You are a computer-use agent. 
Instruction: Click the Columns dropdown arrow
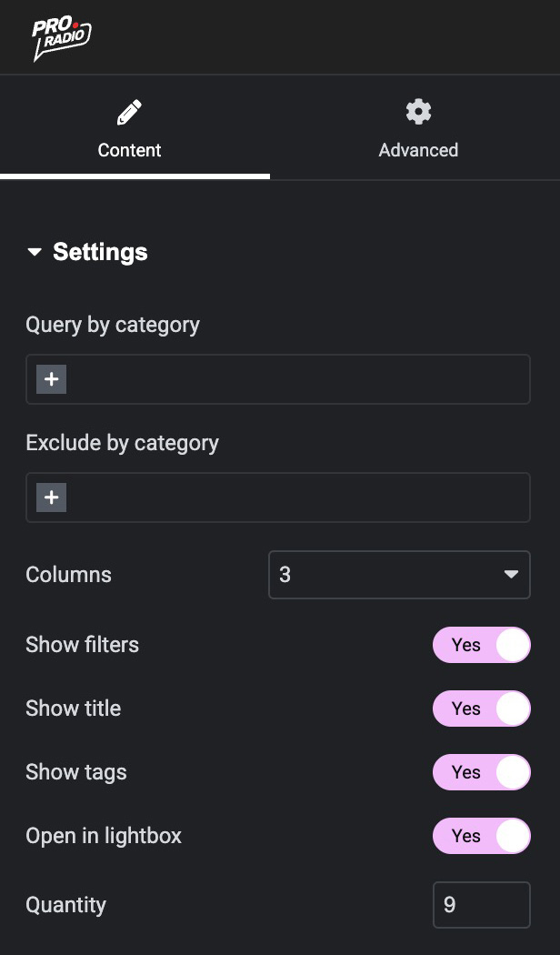point(511,575)
